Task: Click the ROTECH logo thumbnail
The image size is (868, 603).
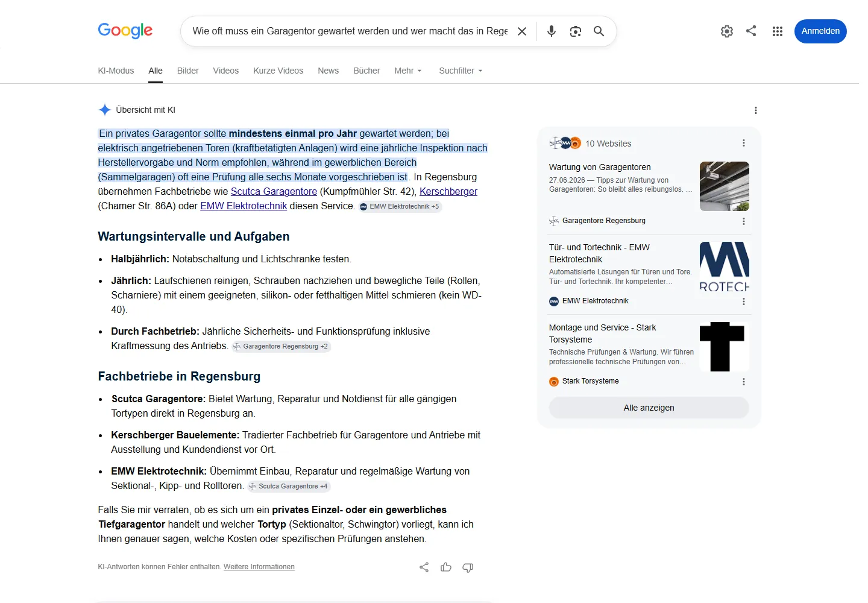Action: coord(725,267)
